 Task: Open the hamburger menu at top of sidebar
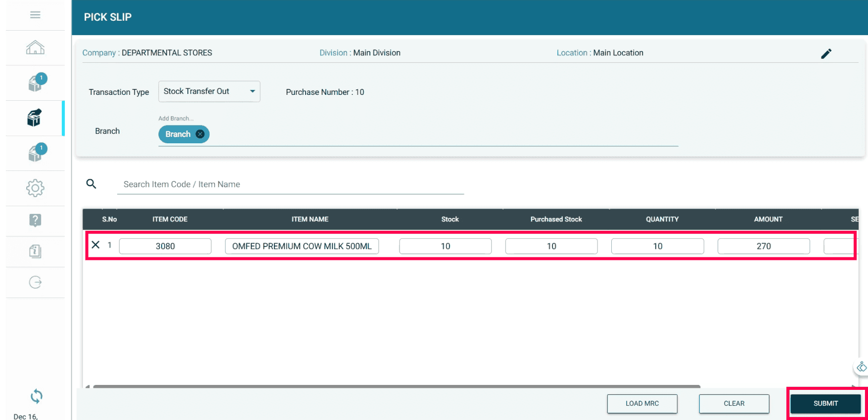tap(35, 15)
